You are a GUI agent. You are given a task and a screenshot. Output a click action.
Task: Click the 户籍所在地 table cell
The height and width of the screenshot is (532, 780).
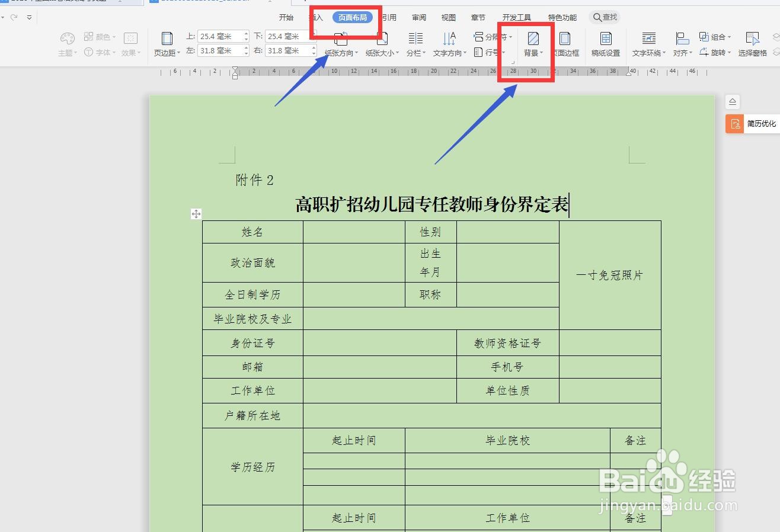coord(252,415)
